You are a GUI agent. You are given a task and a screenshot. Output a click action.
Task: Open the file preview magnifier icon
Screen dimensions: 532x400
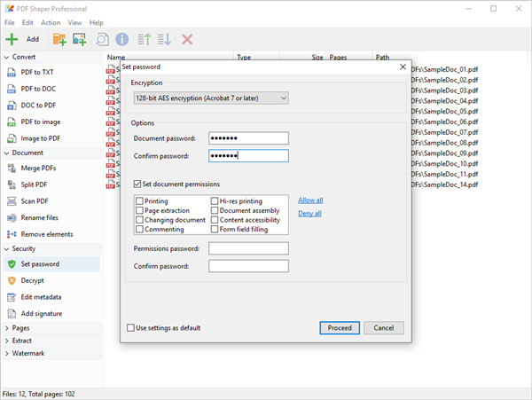coord(102,39)
